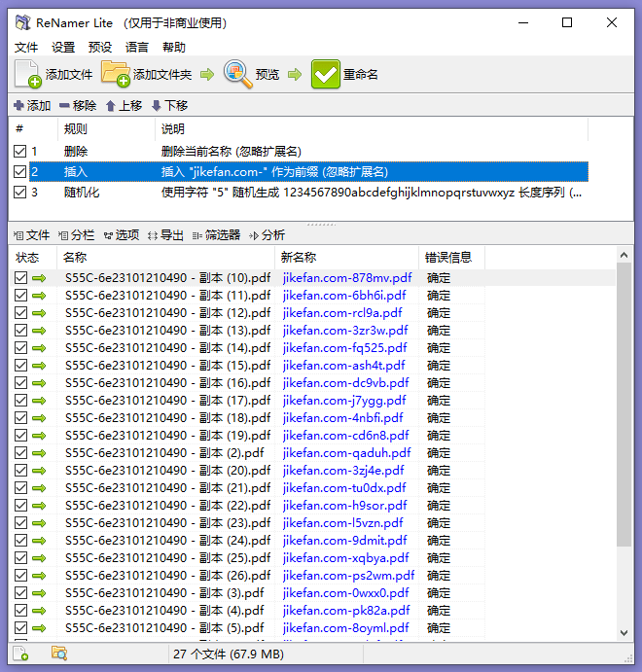Toggle the checkbox for 副本 (17).pdf
The width and height of the screenshot is (642, 672).
point(20,401)
